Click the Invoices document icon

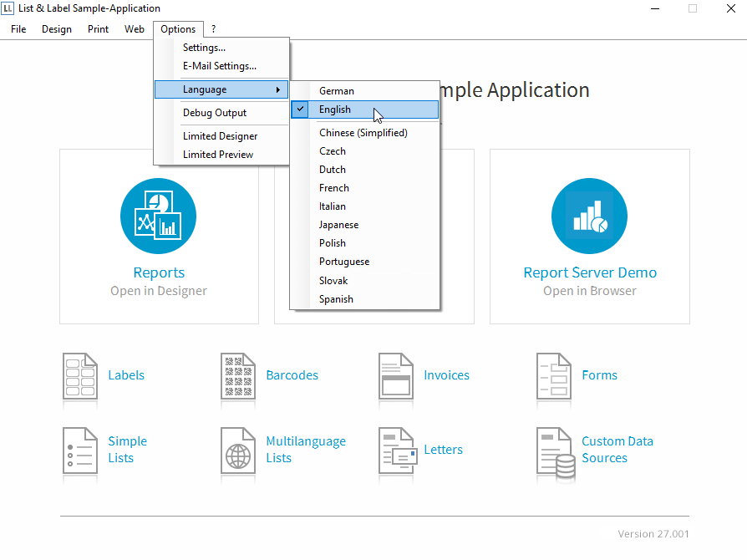[396, 376]
